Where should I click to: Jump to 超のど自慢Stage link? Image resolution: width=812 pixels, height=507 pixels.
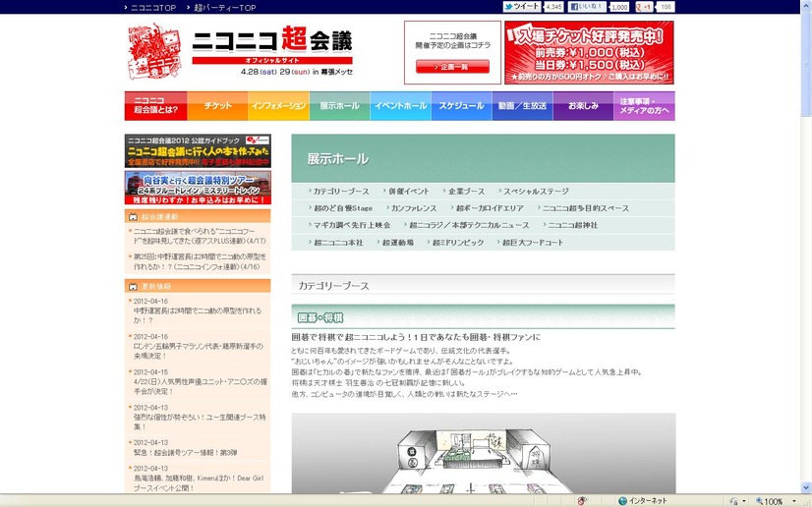click(x=343, y=208)
